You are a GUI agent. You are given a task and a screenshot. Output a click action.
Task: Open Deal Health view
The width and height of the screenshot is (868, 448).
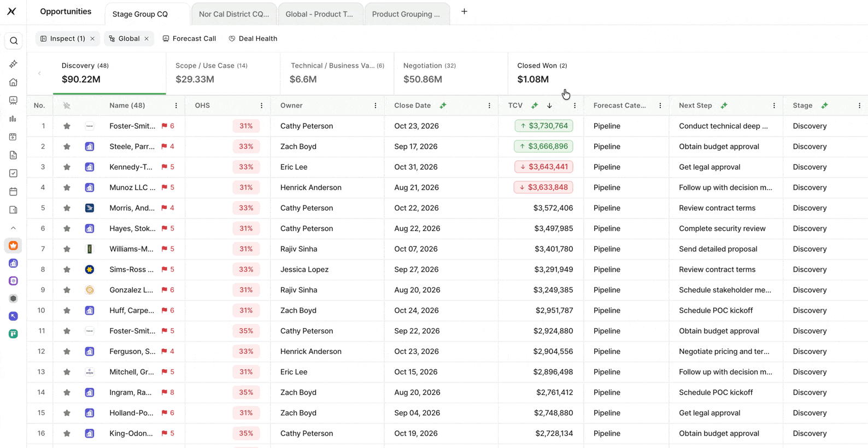click(253, 39)
